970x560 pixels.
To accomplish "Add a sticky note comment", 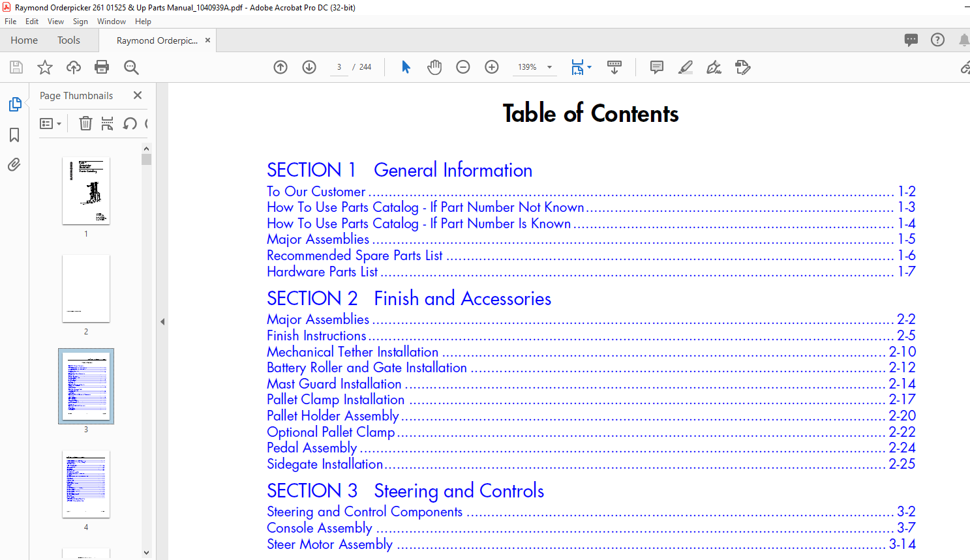I will [x=657, y=67].
